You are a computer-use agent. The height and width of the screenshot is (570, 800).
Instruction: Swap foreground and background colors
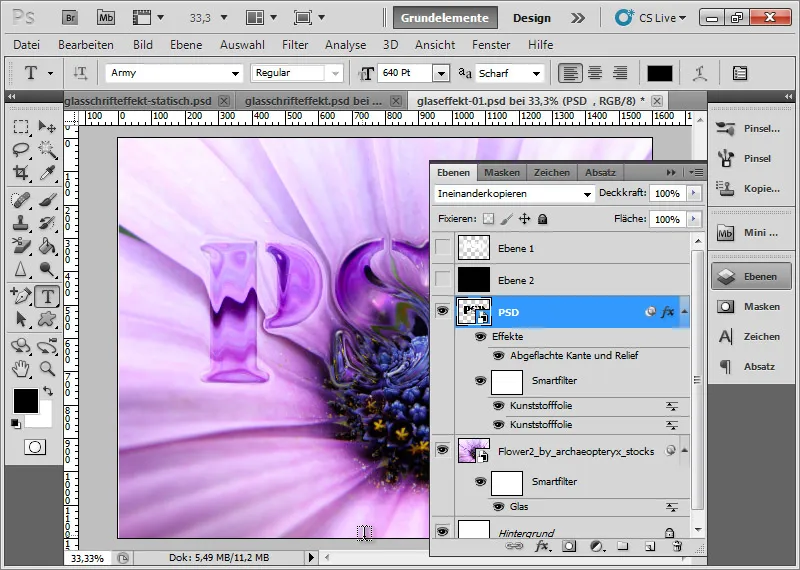[x=48, y=391]
